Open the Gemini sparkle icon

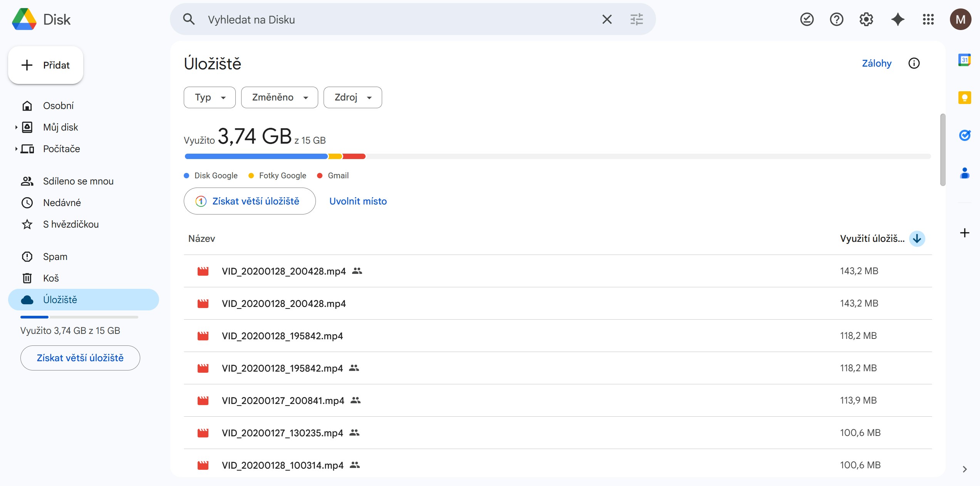(898, 19)
